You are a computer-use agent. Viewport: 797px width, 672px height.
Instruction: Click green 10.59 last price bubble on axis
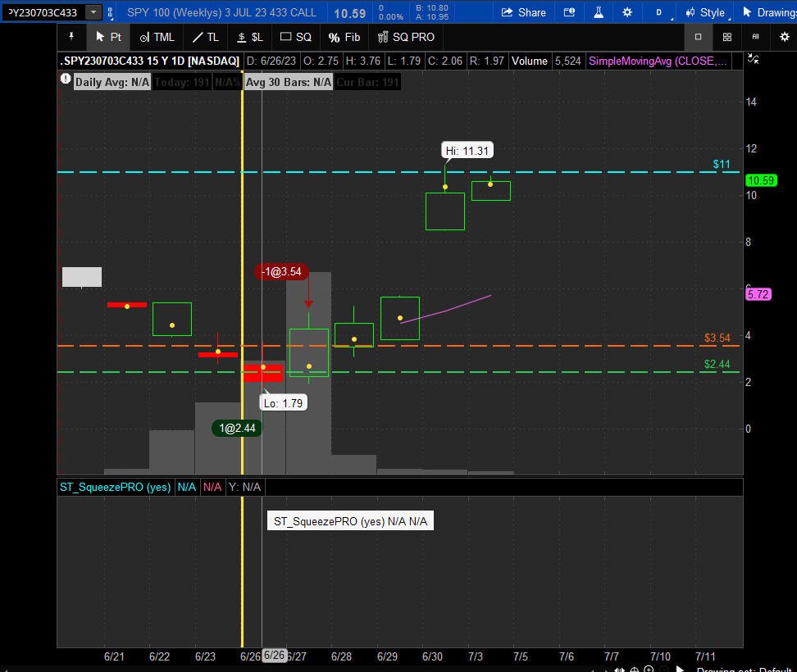[x=761, y=180]
